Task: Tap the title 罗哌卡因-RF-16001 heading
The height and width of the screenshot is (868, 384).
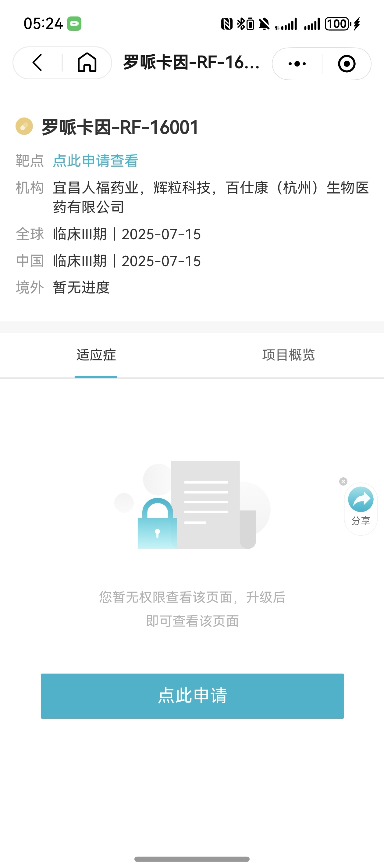Action: tap(120, 127)
